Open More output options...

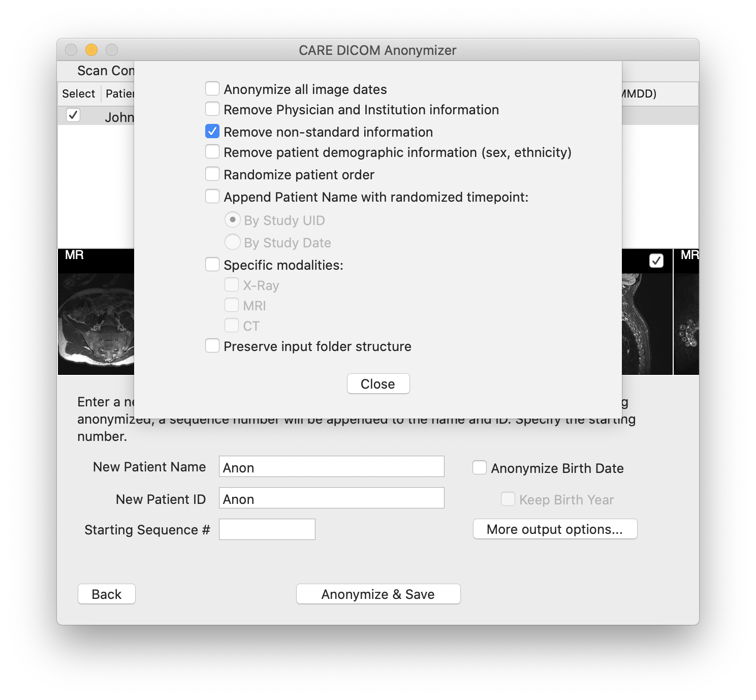click(x=555, y=529)
